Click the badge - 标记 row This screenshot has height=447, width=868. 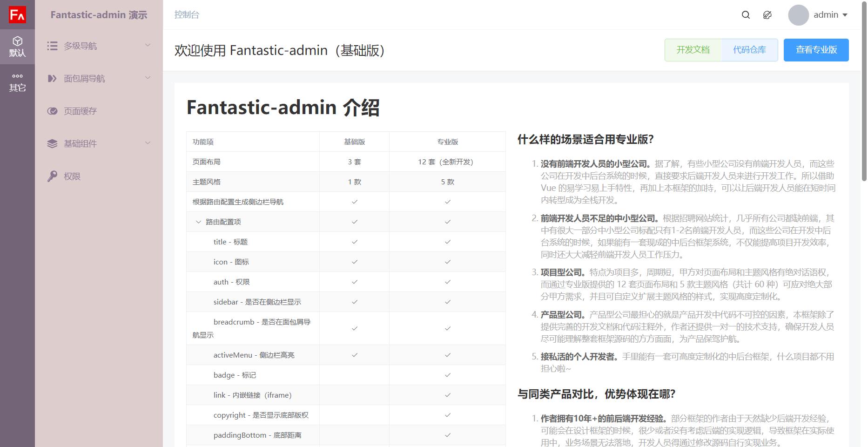coord(346,375)
